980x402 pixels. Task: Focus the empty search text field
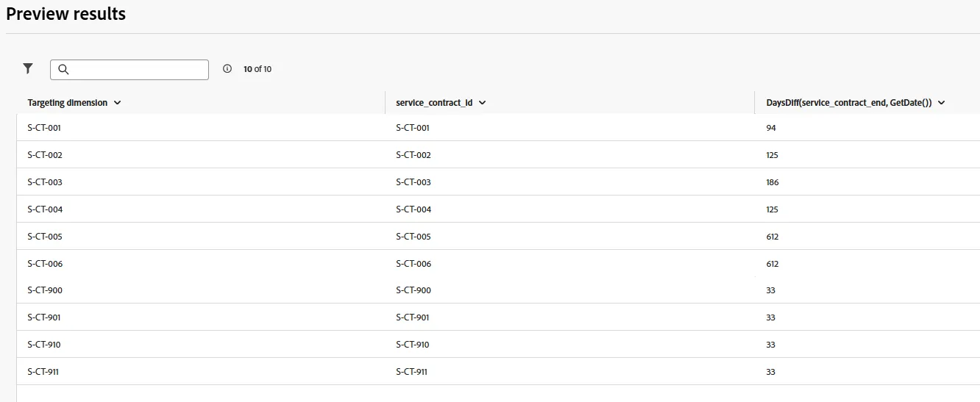click(129, 70)
